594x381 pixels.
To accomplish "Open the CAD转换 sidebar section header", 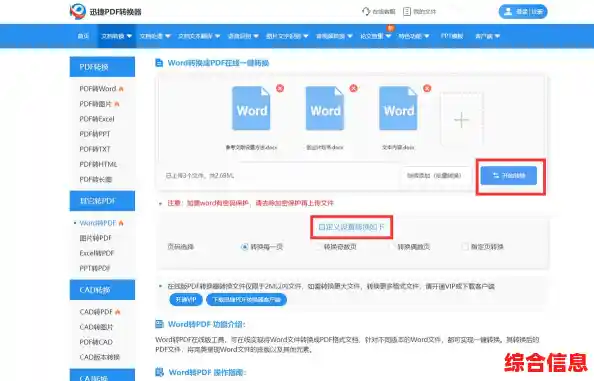I will [102, 290].
